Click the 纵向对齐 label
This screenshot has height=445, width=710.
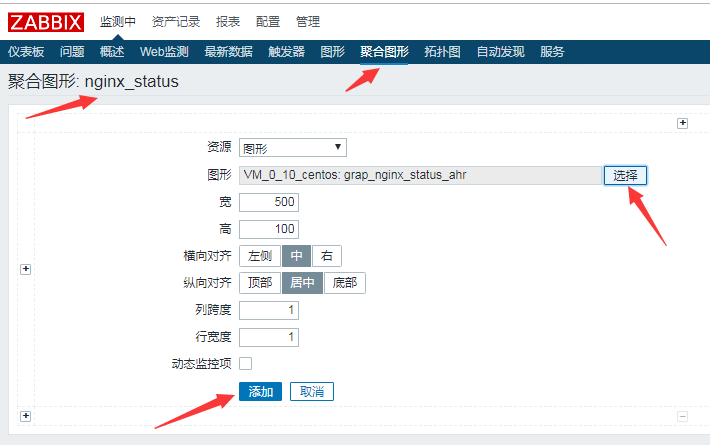[x=207, y=283]
